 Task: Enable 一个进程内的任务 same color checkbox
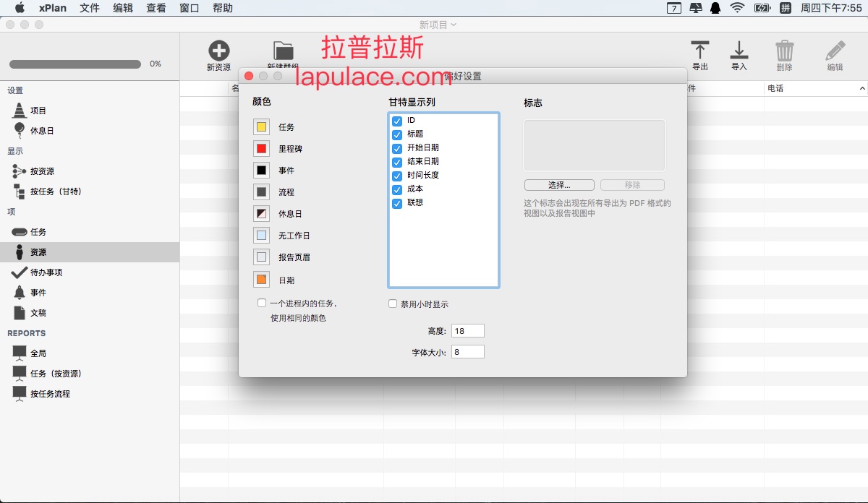(x=262, y=304)
